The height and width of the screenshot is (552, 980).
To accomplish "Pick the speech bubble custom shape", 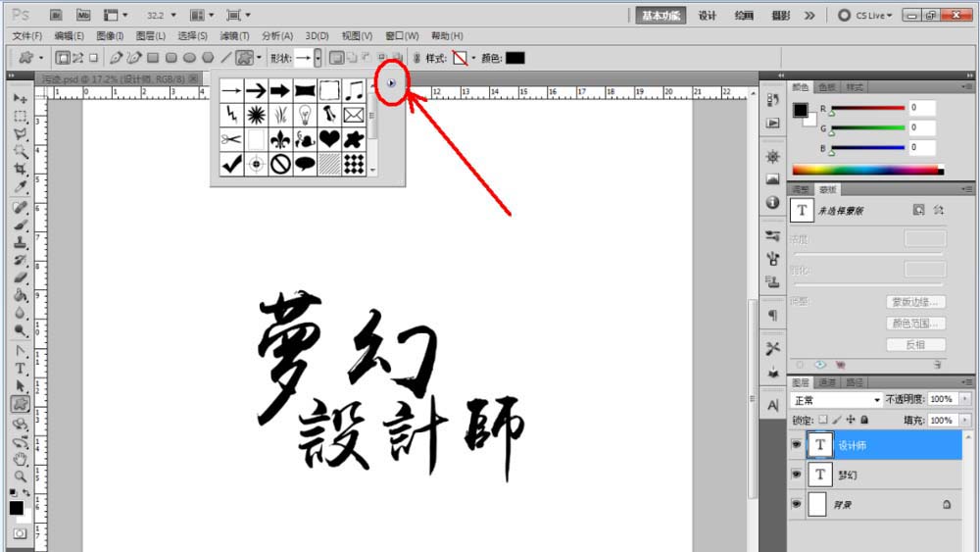I will pyautogui.click(x=305, y=164).
